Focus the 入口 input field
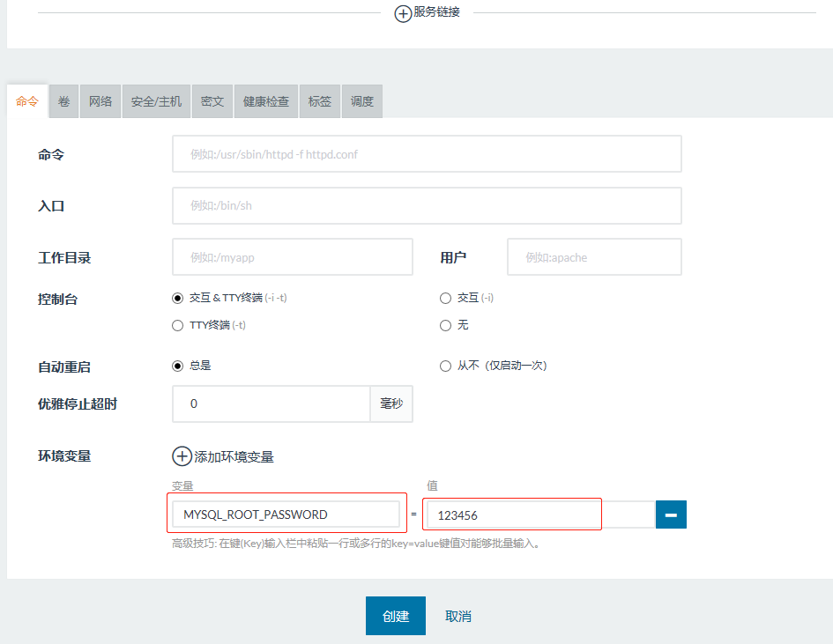The height and width of the screenshot is (644, 833). click(x=427, y=205)
